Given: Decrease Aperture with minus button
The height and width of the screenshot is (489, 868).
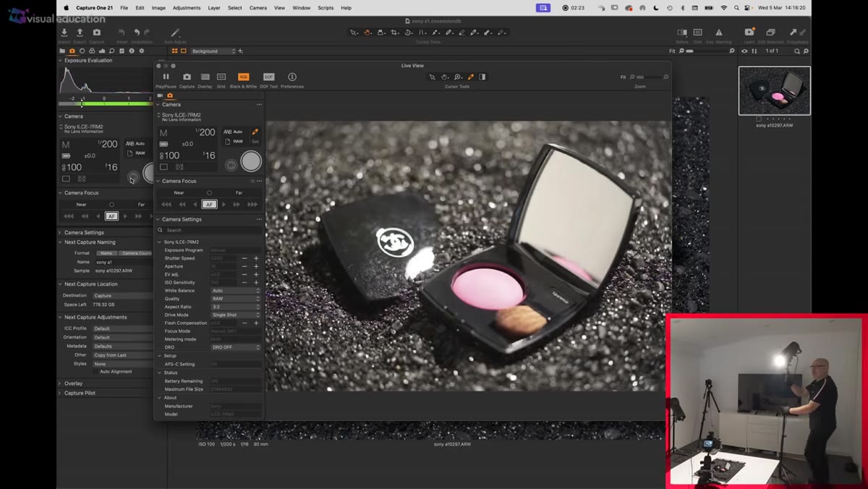Looking at the screenshot, I should pos(244,266).
